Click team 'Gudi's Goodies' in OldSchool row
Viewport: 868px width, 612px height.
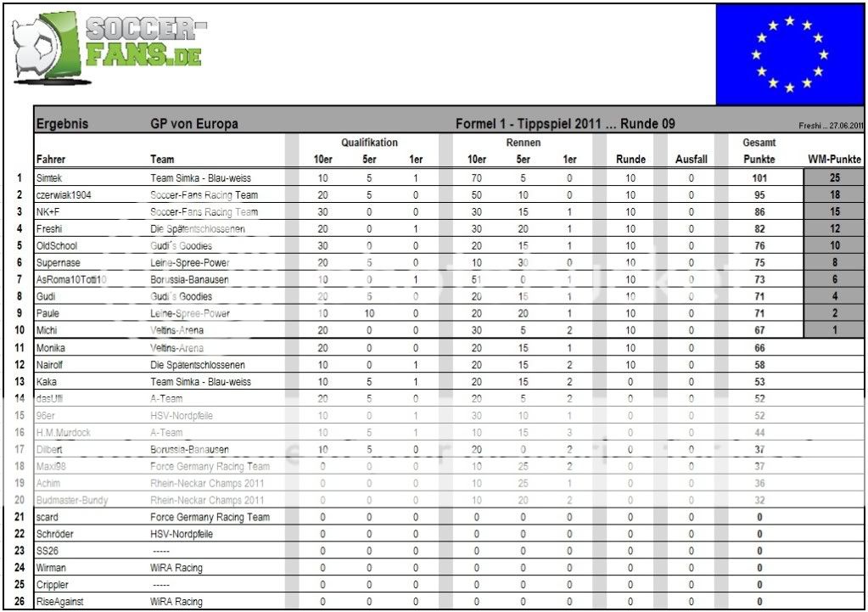(181, 246)
